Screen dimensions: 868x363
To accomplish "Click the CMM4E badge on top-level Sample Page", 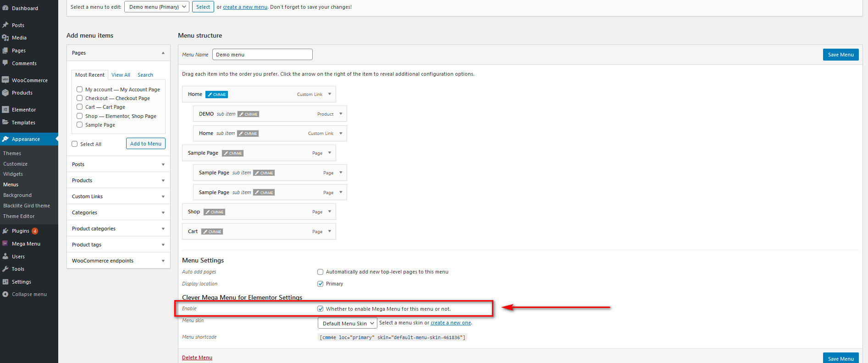I will click(232, 153).
